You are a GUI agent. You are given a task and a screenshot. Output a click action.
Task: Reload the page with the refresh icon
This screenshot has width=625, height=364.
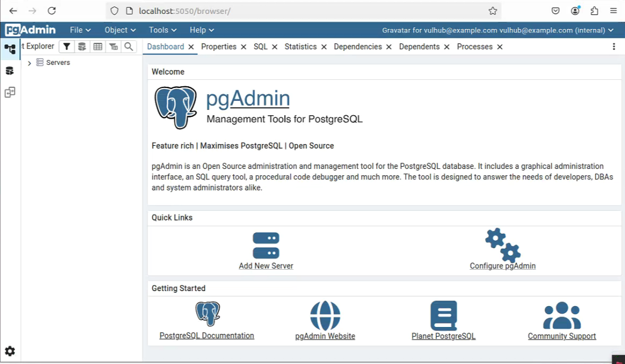tap(52, 11)
